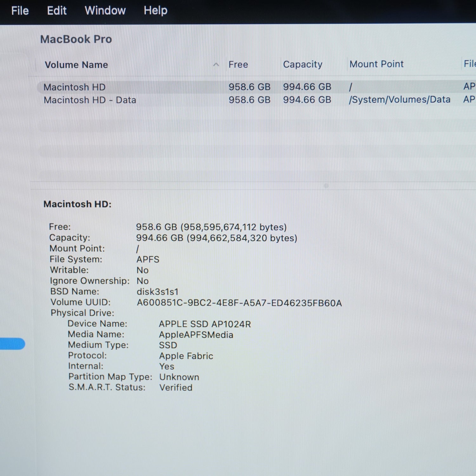Click the APPLE SSD AP1024R device name
Viewport: 476px width, 476px height.
(x=205, y=324)
